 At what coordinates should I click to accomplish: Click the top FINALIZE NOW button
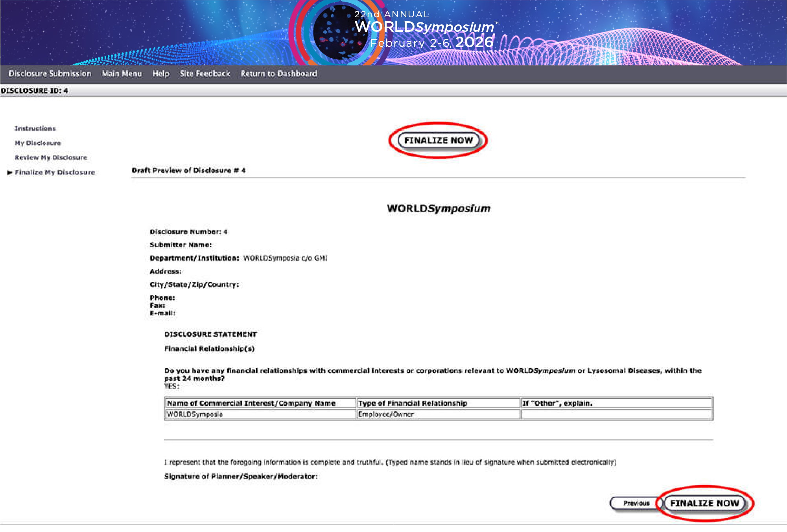(439, 140)
